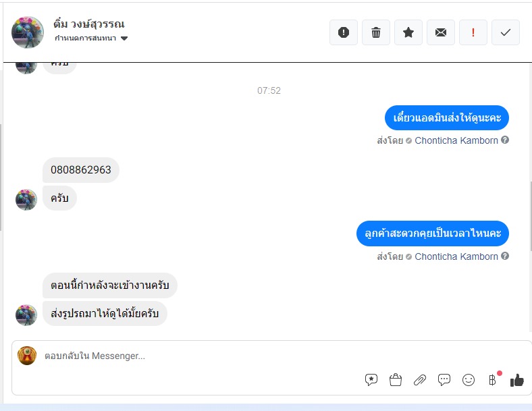Attach a file with paperclip icon
The height and width of the screenshot is (411, 532).
(420, 380)
